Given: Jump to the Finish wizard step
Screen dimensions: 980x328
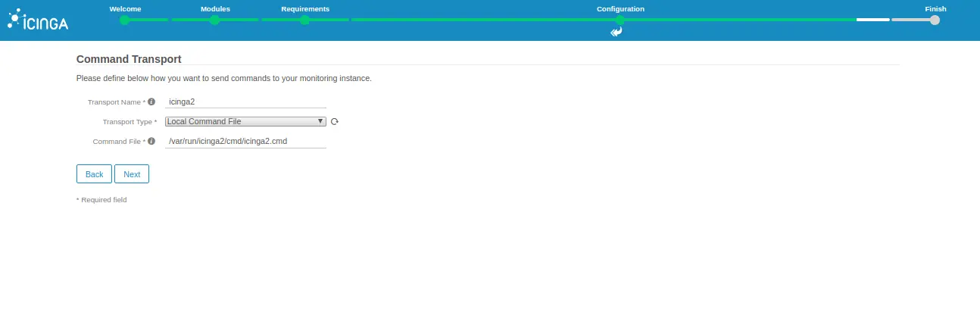Looking at the screenshot, I should pyautogui.click(x=935, y=9).
